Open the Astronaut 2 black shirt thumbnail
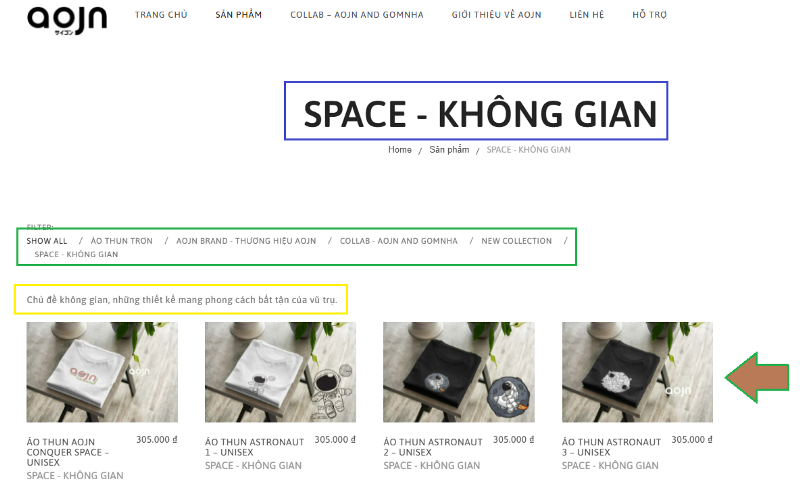 pos(459,372)
